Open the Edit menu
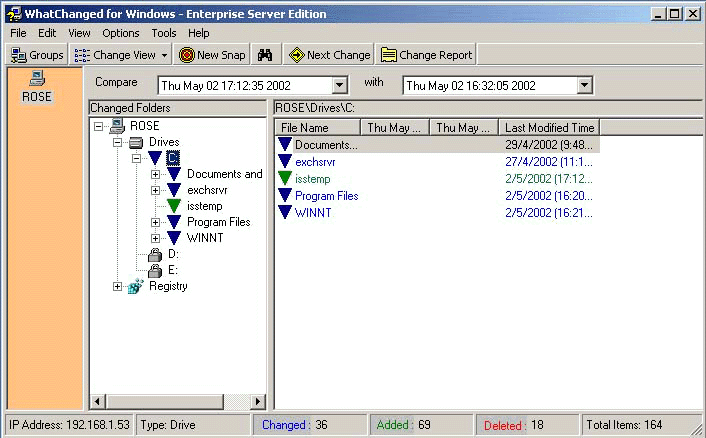This screenshot has width=706, height=438. point(47,33)
